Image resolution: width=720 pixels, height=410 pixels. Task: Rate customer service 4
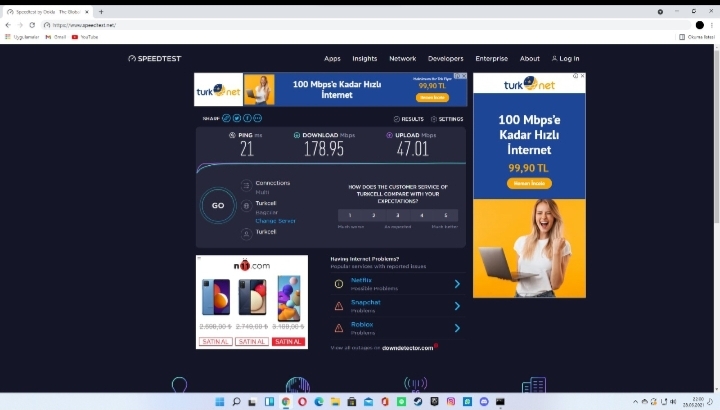click(422, 215)
